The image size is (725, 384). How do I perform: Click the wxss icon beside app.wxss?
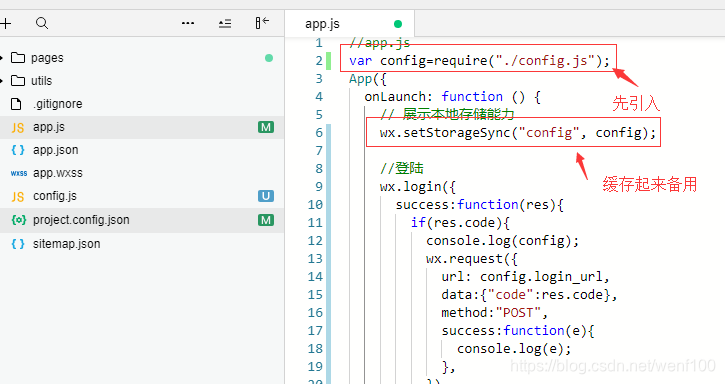[18, 173]
